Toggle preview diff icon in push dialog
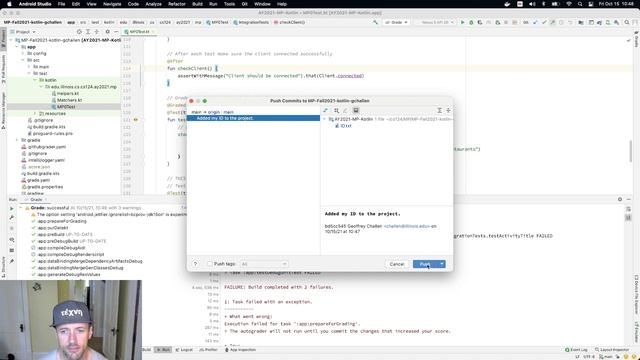Screen dimensions: 640x360 [356, 110]
